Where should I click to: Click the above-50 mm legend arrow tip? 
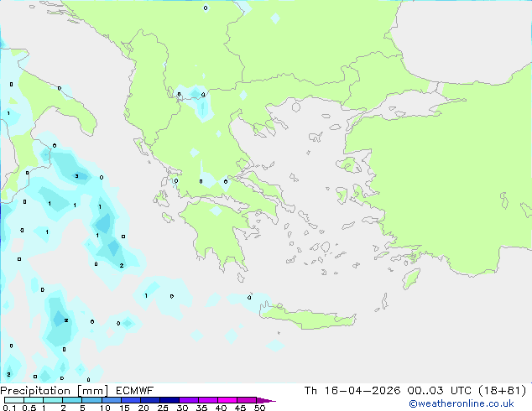pyautogui.click(x=266, y=400)
